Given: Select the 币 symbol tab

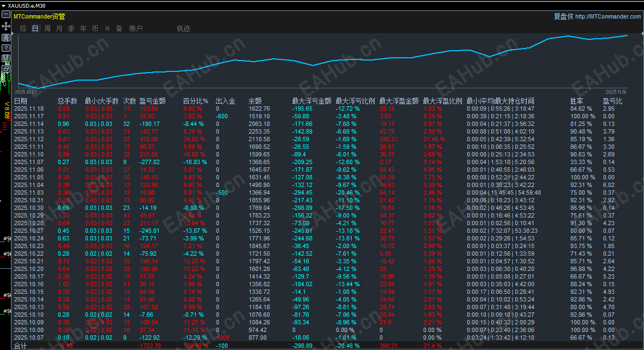Looking at the screenshot, I should (x=95, y=28).
